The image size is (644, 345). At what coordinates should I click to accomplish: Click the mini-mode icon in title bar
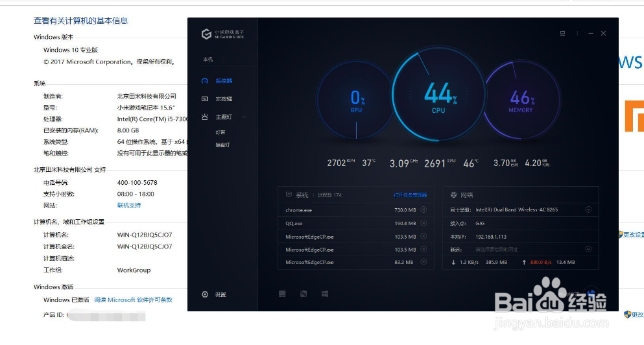click(x=563, y=33)
